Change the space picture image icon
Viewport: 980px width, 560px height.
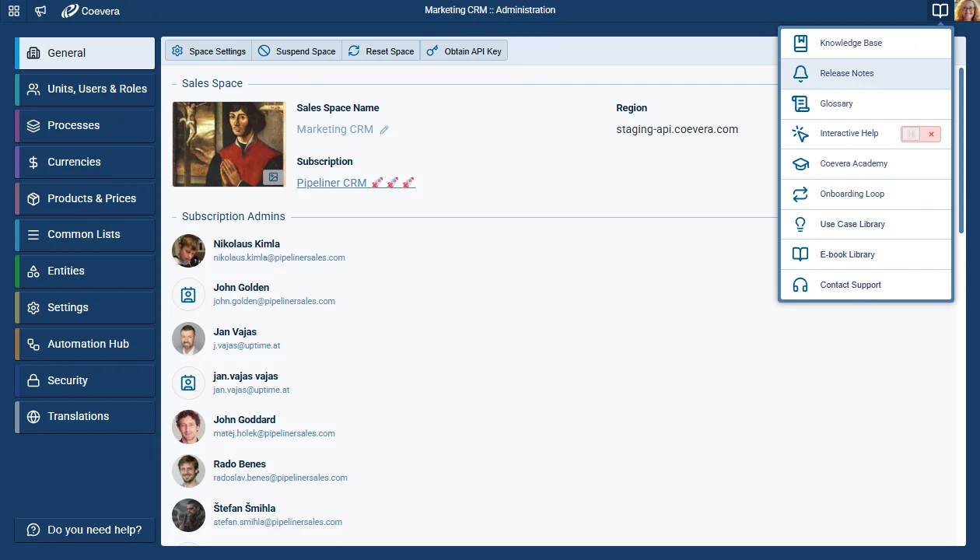[273, 177]
